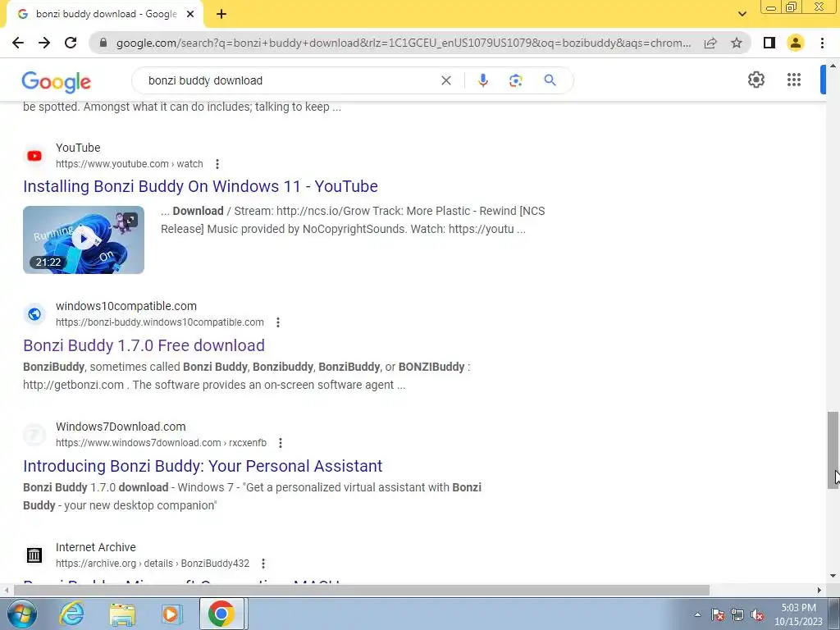840x630 pixels.
Task: Click the windows7download.com rxcxenfb URL
Action: click(161, 443)
